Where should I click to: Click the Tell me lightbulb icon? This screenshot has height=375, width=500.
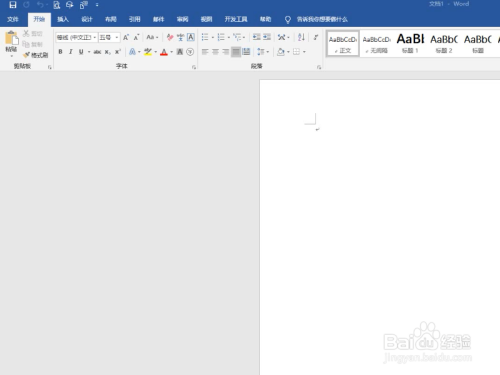(x=288, y=19)
